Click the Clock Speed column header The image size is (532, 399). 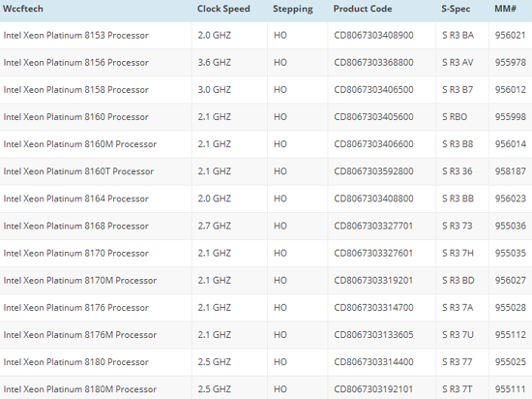pyautogui.click(x=223, y=9)
